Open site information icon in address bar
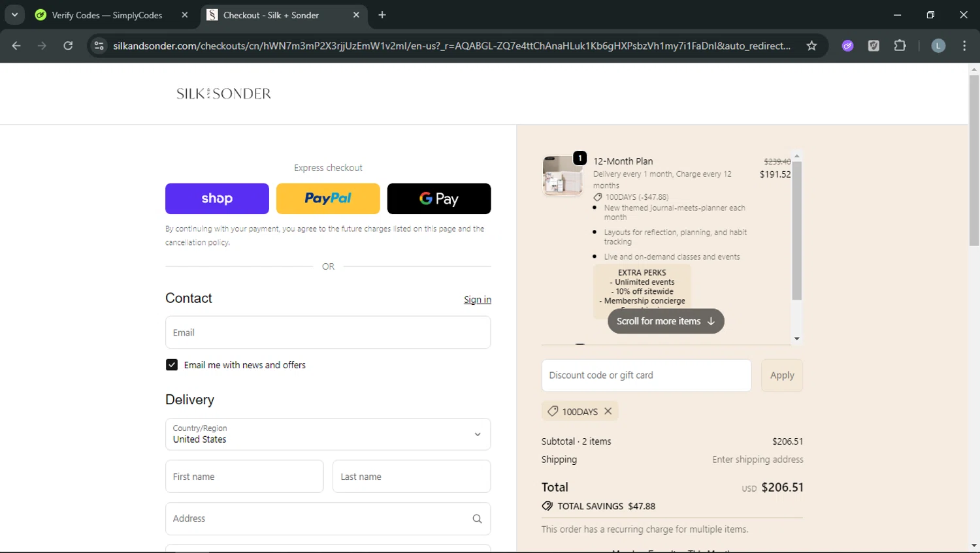980x553 pixels. [x=99, y=46]
